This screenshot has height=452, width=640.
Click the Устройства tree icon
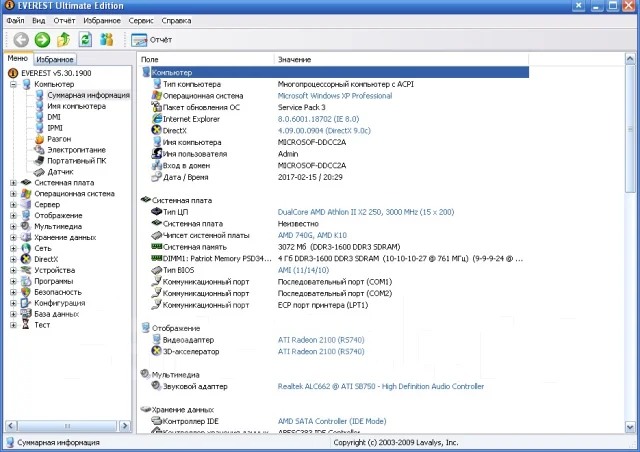coord(26,270)
